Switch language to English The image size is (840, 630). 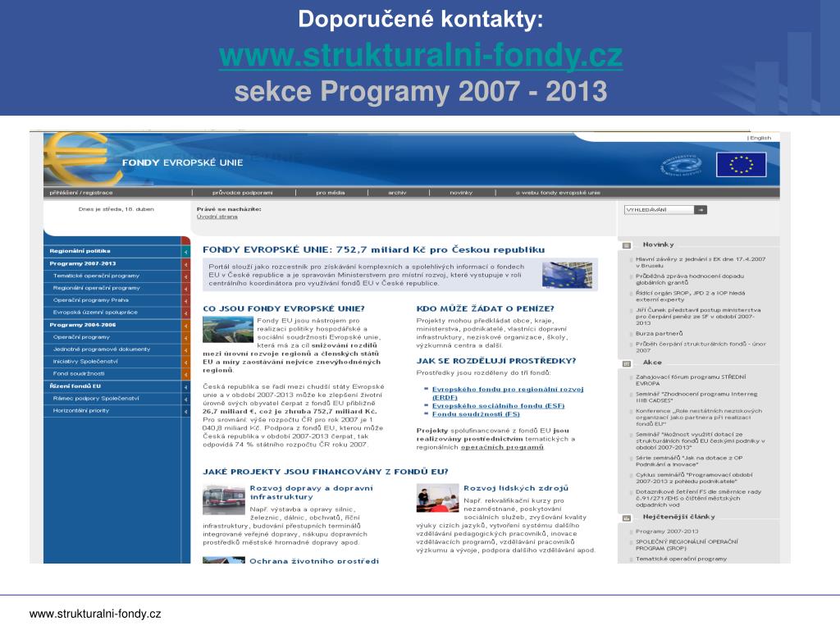(760, 138)
